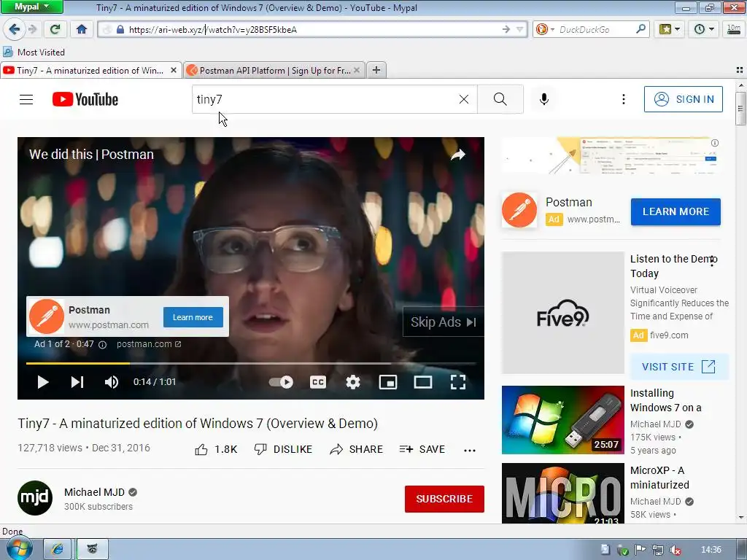Click Five9 ad image
Viewport: 747px width, 560px height.
562,313
